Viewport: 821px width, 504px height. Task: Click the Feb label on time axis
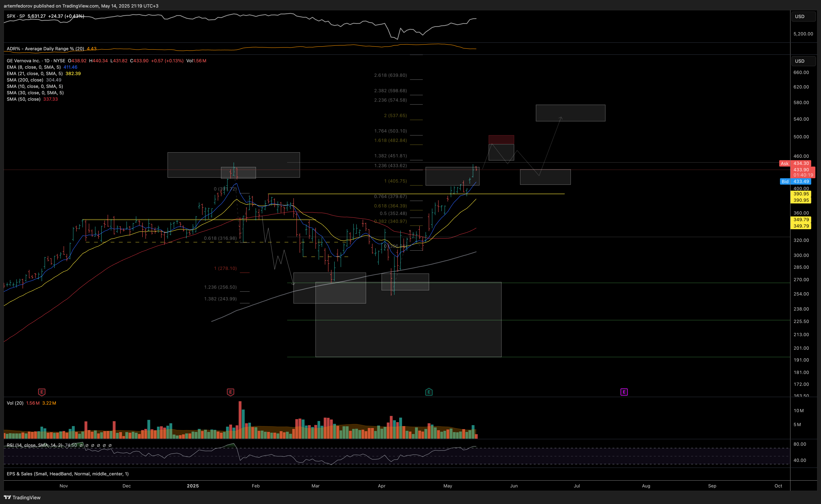pyautogui.click(x=256, y=486)
